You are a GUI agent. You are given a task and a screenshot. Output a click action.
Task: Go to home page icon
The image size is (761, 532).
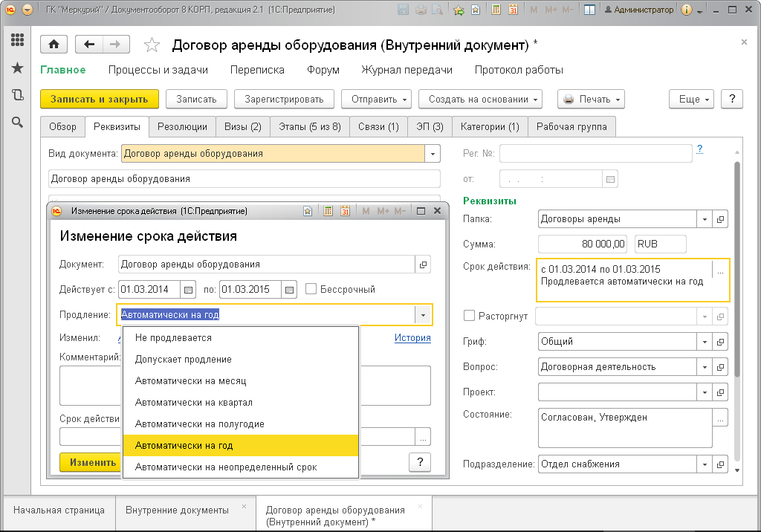pyautogui.click(x=54, y=45)
